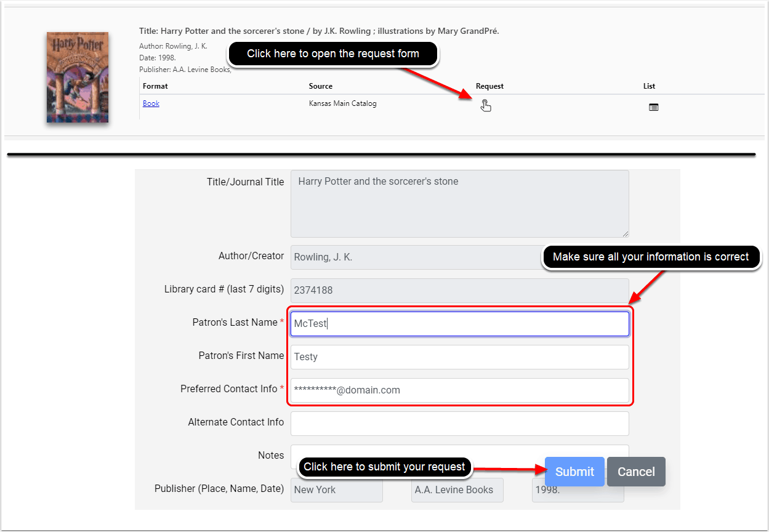The width and height of the screenshot is (769, 532).
Task: Submit the request form
Action: click(x=574, y=472)
